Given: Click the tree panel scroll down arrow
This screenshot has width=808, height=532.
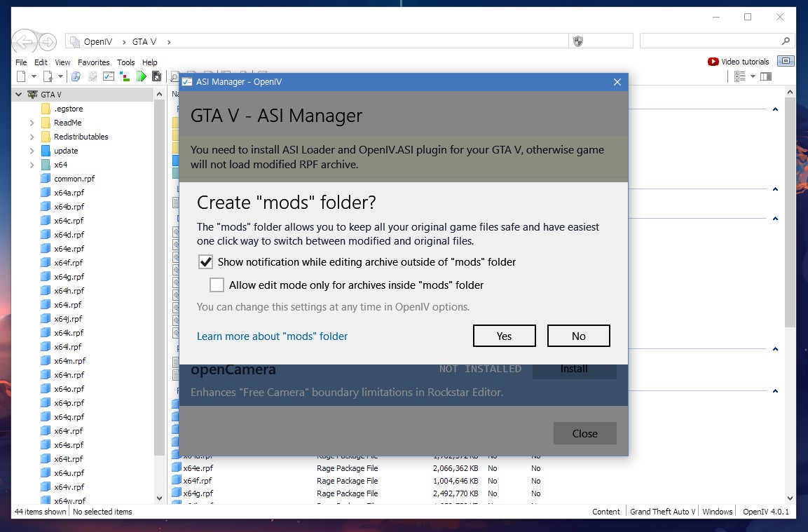Looking at the screenshot, I should (x=159, y=498).
